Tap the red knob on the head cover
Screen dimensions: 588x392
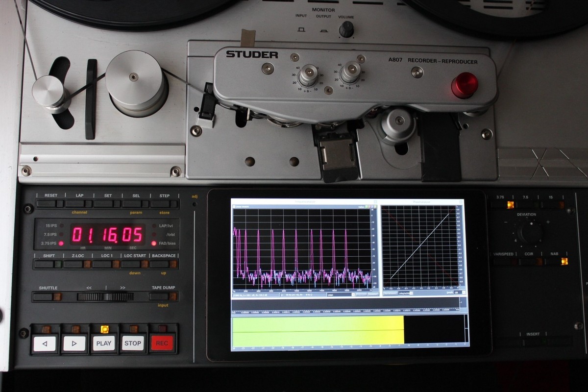[x=465, y=85]
